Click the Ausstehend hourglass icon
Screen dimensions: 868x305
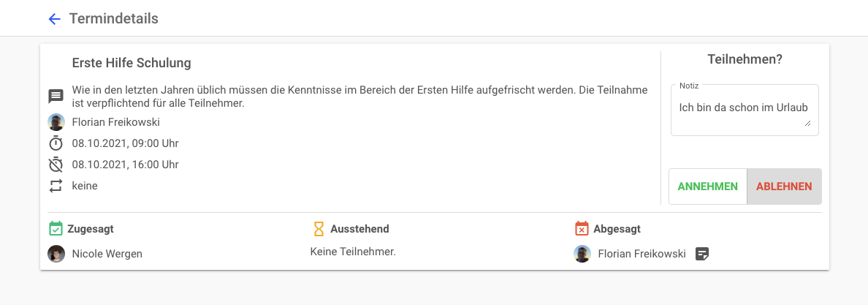tap(319, 229)
